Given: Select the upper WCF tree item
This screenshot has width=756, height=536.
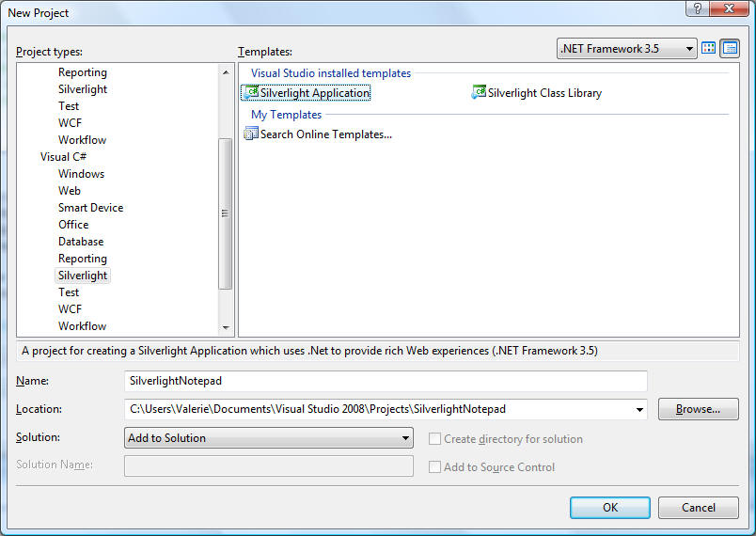Looking at the screenshot, I should tap(70, 123).
